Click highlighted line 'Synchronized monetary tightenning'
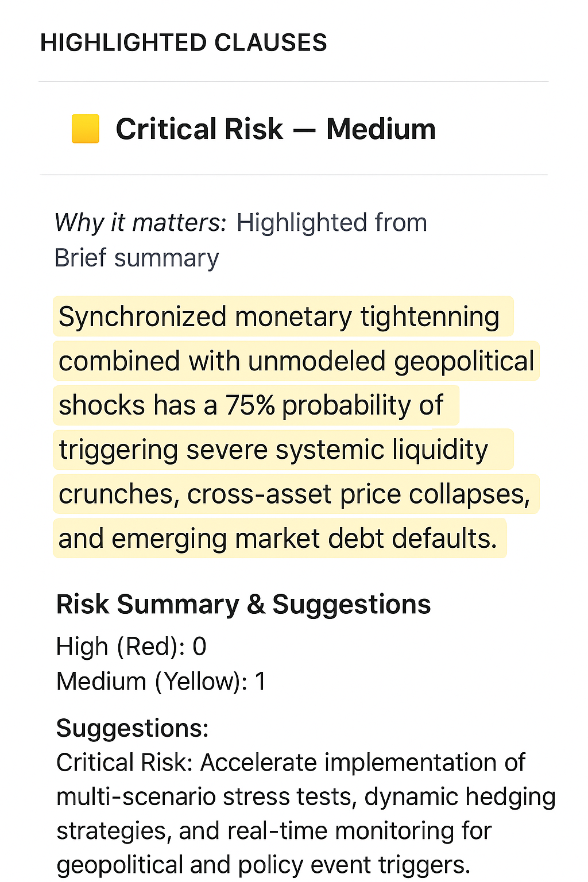 279,317
